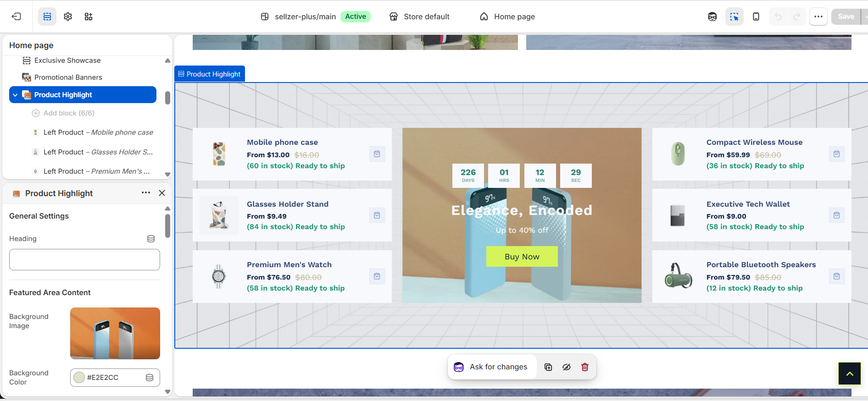868x401 pixels.
Task: Close the Product Highlight settings panel
Action: pyautogui.click(x=162, y=193)
